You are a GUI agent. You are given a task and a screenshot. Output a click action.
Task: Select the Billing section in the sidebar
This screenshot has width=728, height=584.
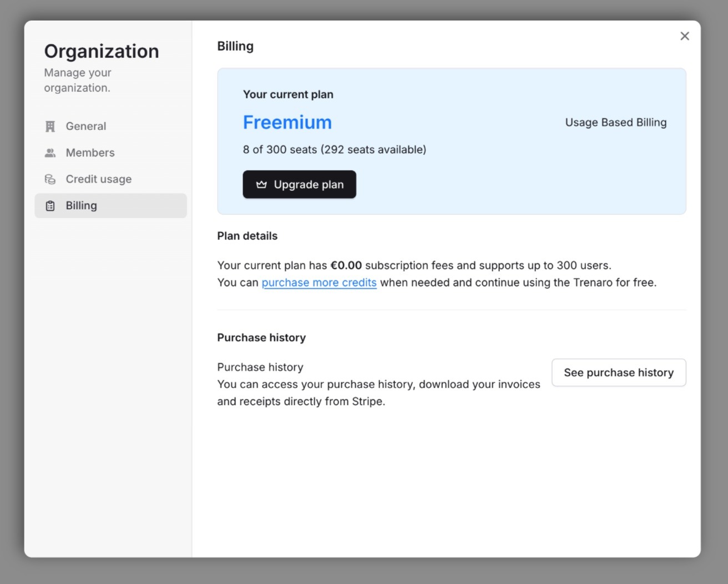tap(81, 205)
